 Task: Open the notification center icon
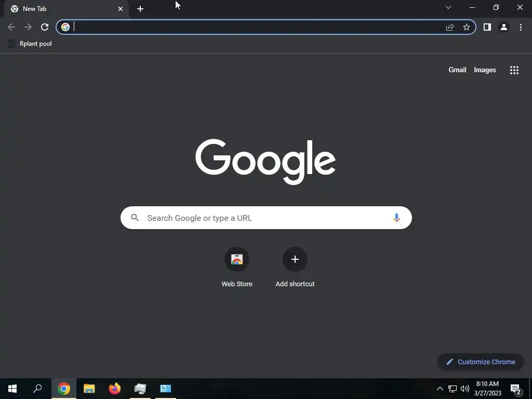click(x=515, y=390)
